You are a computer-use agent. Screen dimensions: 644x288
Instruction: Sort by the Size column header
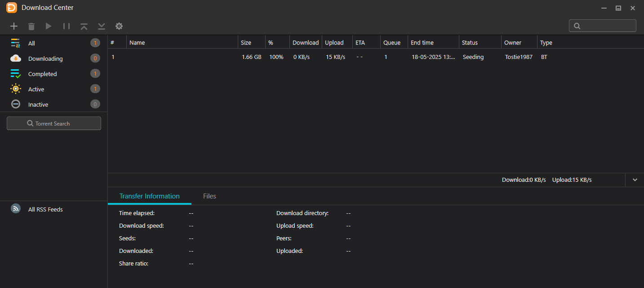(252, 43)
